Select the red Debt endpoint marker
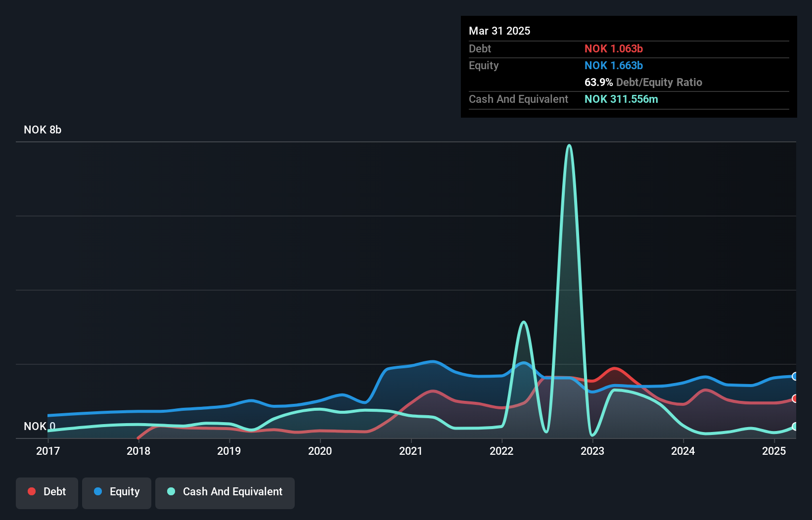 795,398
